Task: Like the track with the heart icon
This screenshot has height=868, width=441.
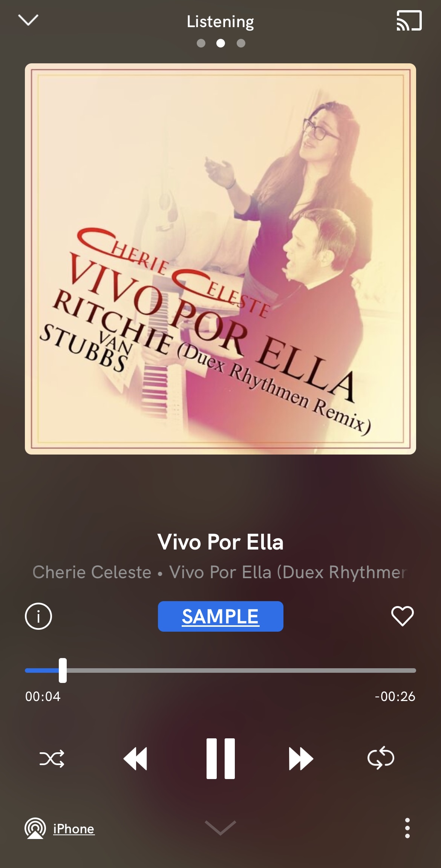Action: tap(403, 616)
